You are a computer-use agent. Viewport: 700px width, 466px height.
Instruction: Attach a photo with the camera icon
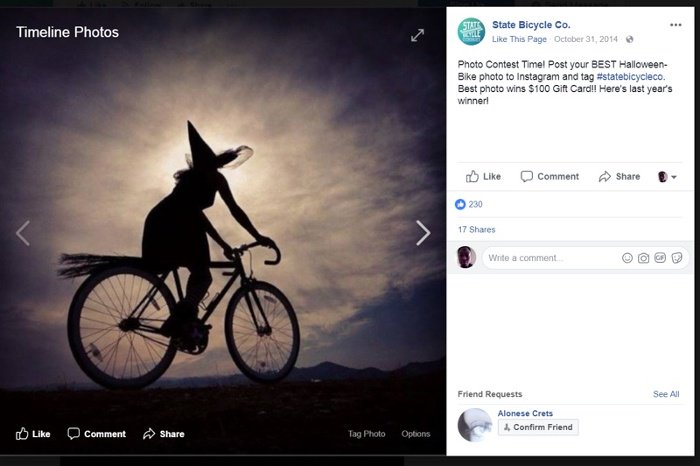(643, 258)
